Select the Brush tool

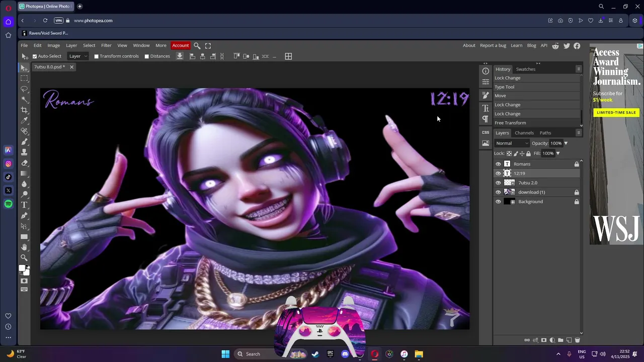pos(24,142)
